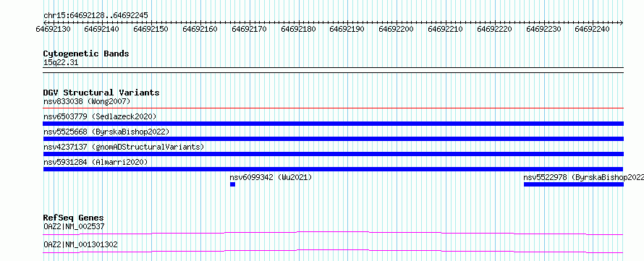Click the small blue nsv6099342 variant marker
The width and height of the screenshot is (644, 261).
click(232, 184)
